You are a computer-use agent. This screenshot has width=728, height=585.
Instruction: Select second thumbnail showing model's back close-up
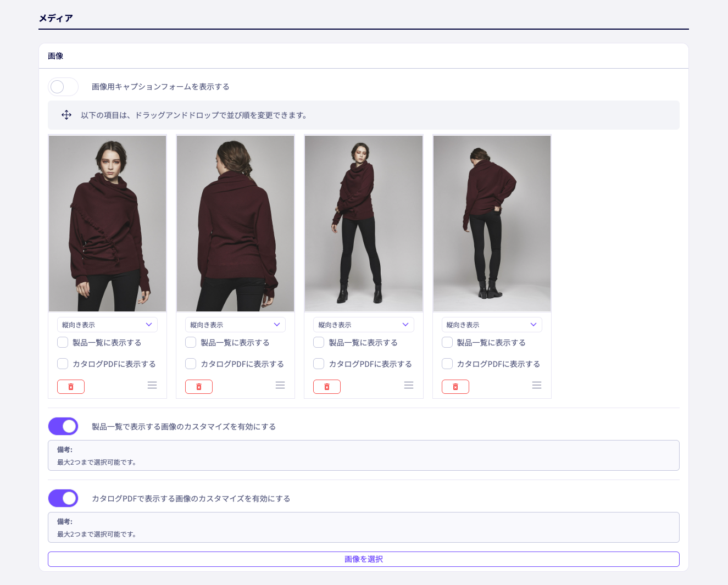[235, 224]
